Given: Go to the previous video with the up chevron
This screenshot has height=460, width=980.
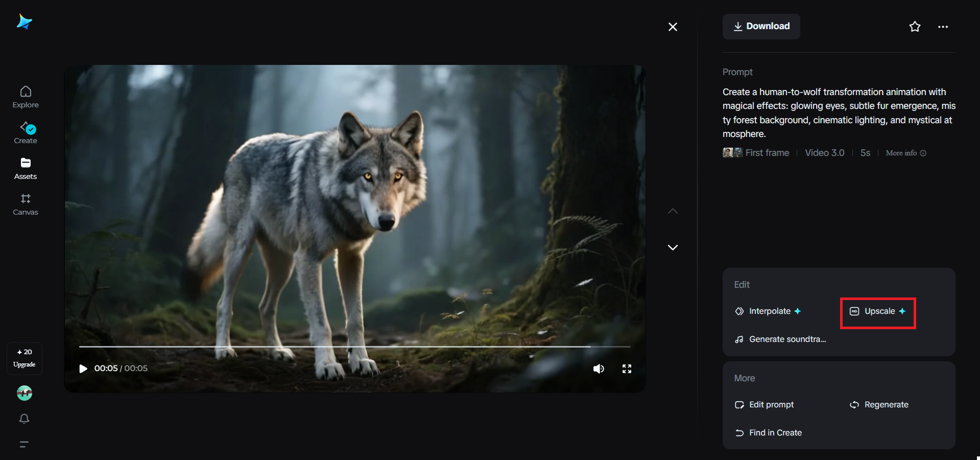Looking at the screenshot, I should [673, 211].
